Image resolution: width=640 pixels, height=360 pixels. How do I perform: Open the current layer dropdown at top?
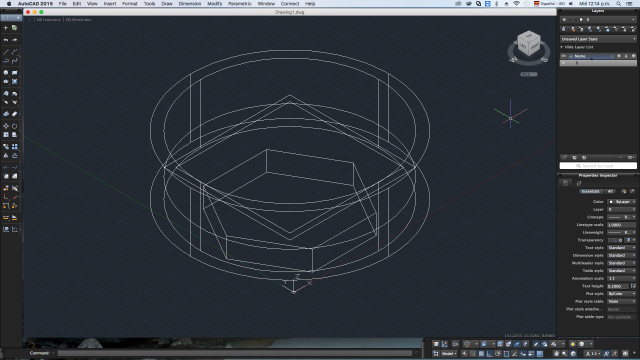[x=598, y=19]
